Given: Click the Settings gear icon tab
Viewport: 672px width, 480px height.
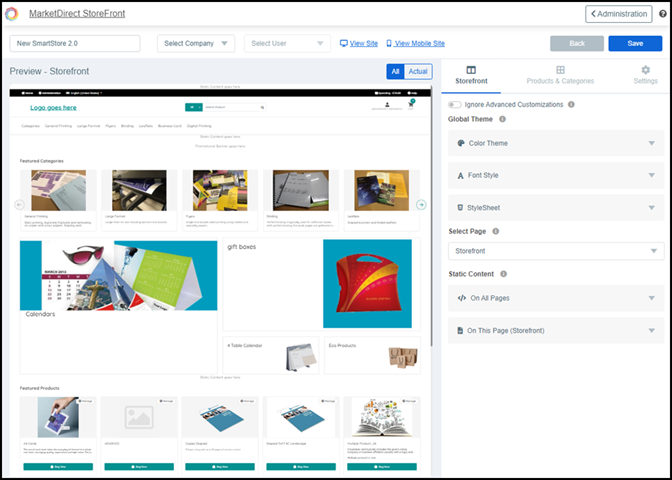Looking at the screenshot, I should pyautogui.click(x=645, y=75).
